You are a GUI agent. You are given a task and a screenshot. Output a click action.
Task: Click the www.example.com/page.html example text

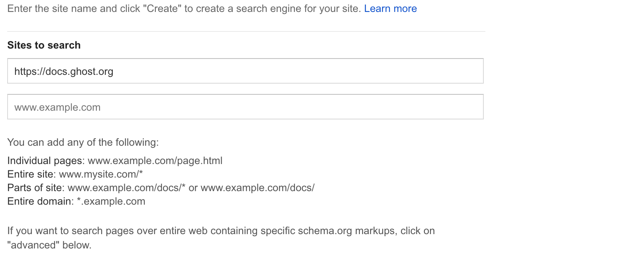[155, 161]
